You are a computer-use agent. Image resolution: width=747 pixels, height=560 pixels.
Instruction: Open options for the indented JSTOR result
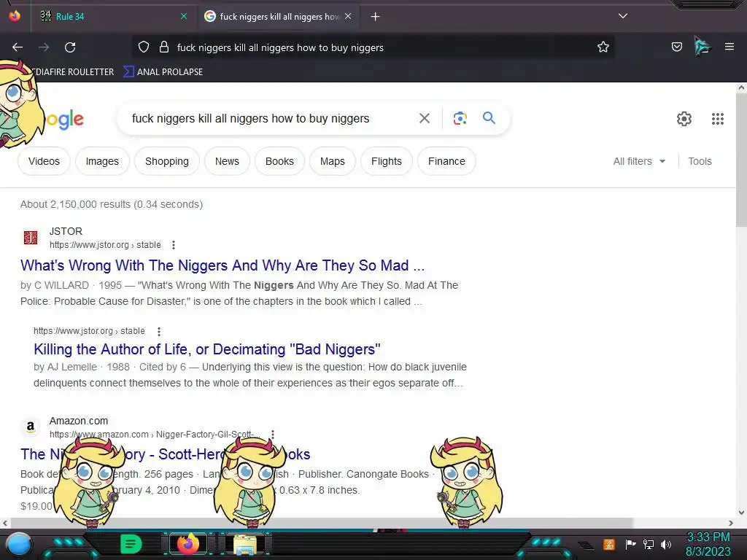click(158, 331)
